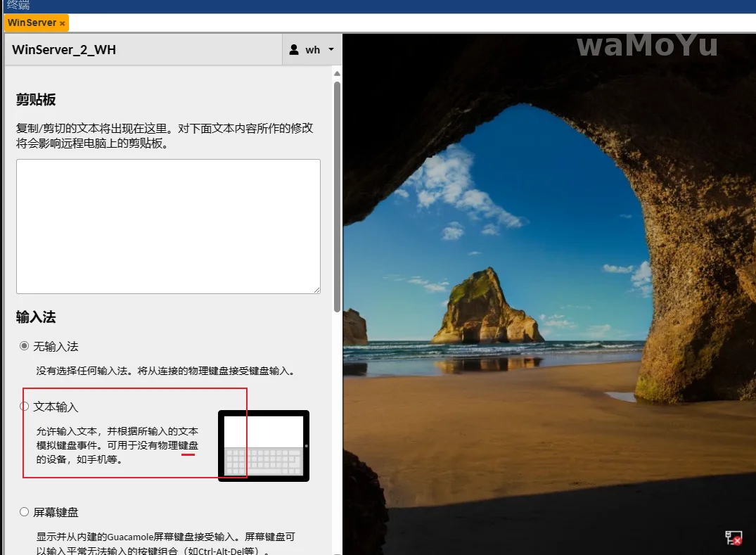The image size is (756, 555).
Task: Click the wh username text
Action: tap(313, 50)
